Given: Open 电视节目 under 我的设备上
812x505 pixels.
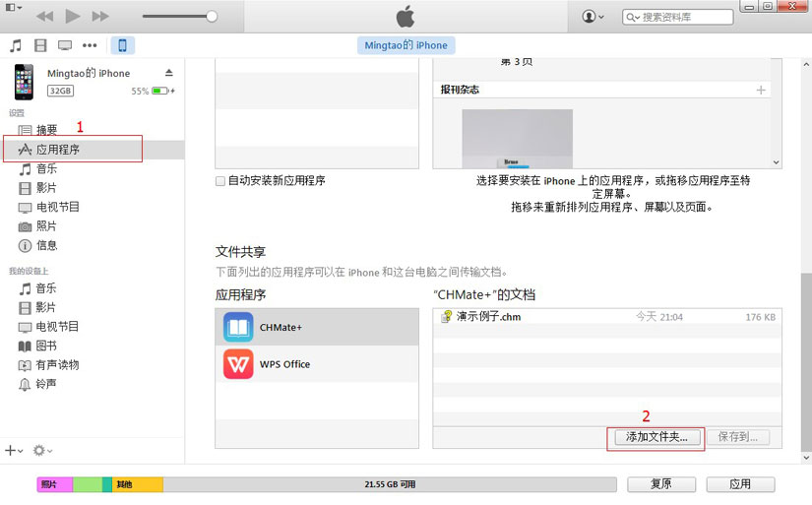Looking at the screenshot, I should pyautogui.click(x=57, y=327).
